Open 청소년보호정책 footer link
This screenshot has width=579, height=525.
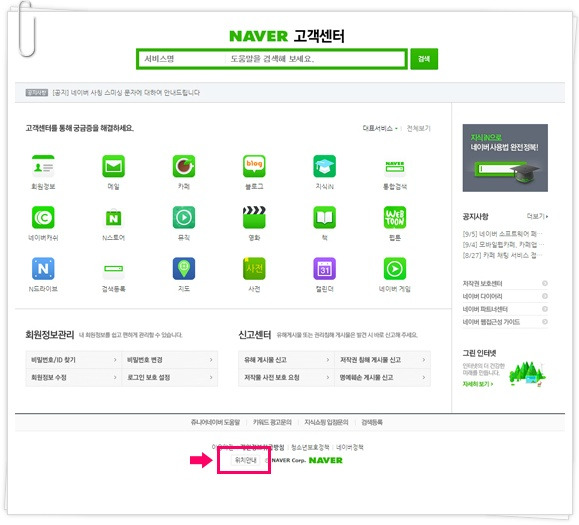point(310,447)
